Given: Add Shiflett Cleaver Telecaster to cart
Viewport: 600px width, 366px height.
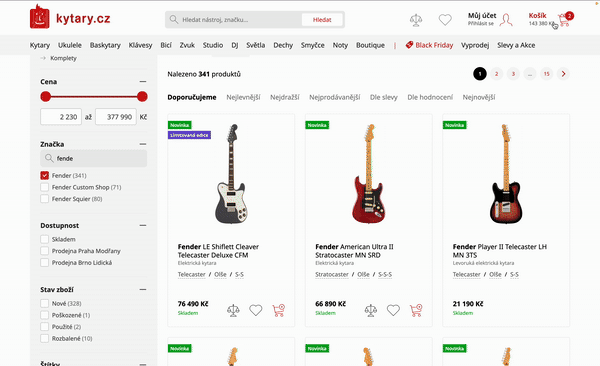Looking at the screenshot, I should (279, 310).
